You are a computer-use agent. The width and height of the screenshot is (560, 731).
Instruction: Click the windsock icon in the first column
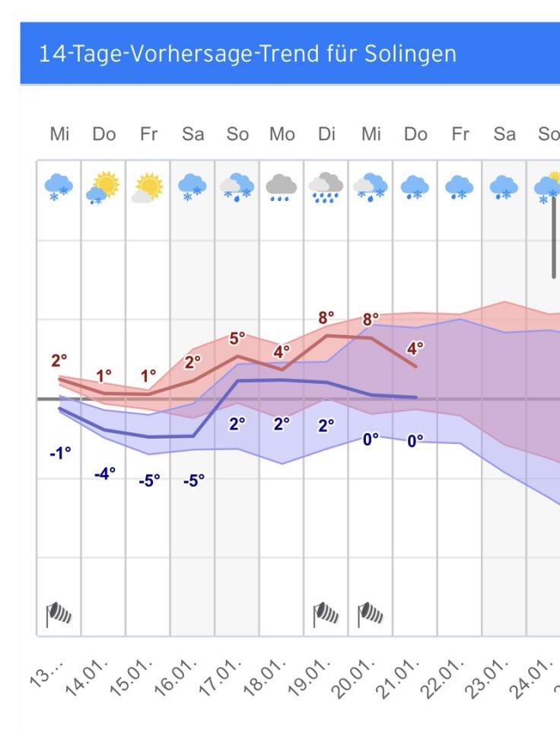click(59, 614)
